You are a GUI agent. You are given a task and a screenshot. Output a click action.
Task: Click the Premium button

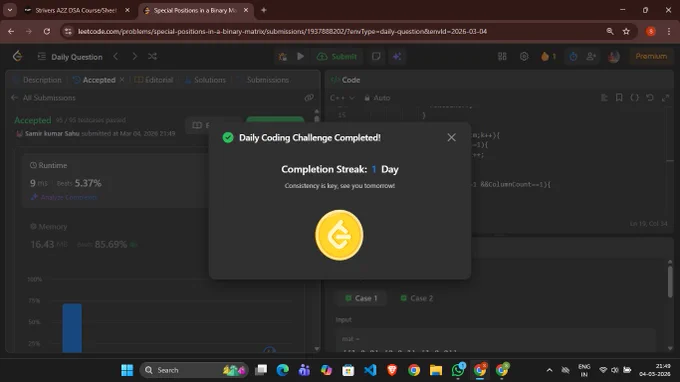point(651,56)
